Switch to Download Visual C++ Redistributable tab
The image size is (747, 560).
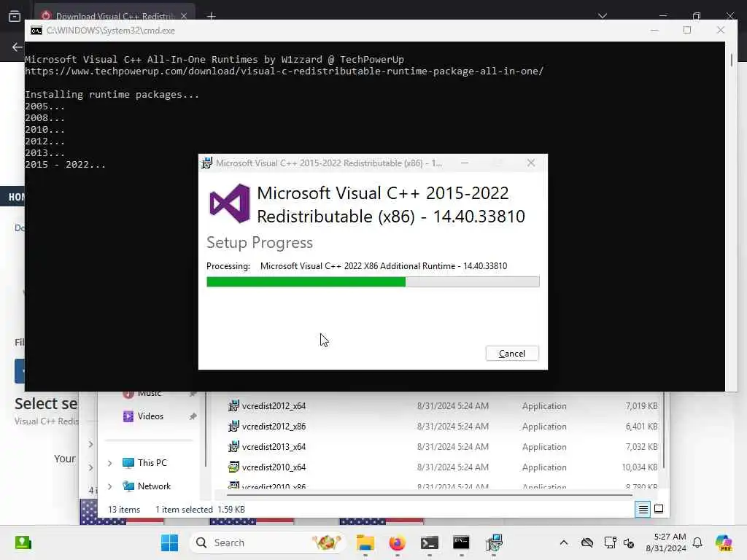(115, 15)
